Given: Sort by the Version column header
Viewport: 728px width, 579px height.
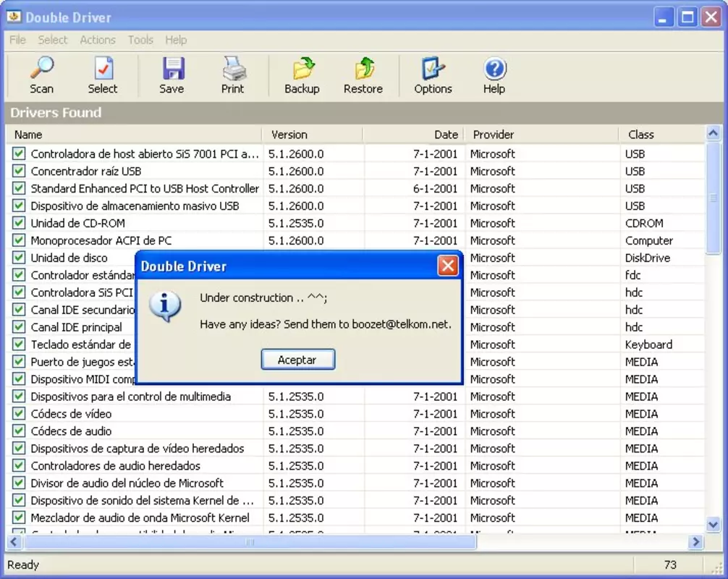Looking at the screenshot, I should coord(313,135).
